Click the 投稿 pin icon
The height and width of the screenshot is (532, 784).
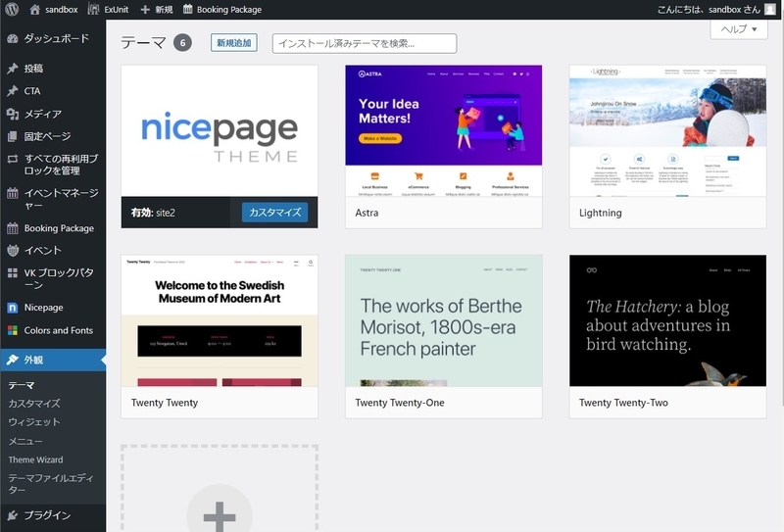(x=13, y=69)
